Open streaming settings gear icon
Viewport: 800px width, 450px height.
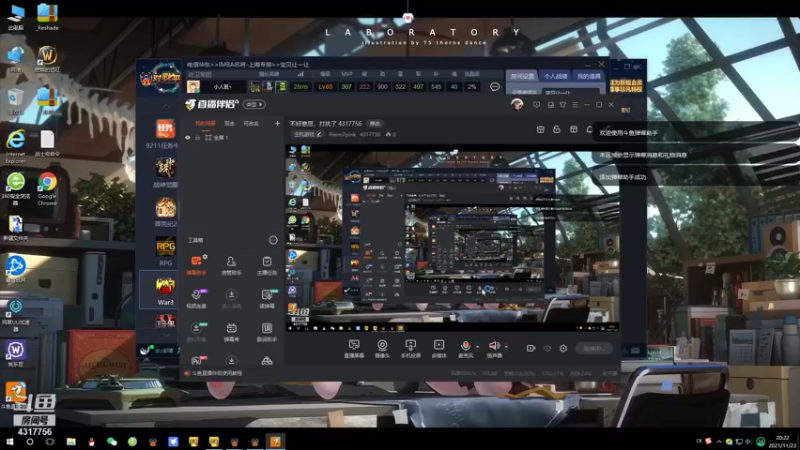click(x=563, y=348)
